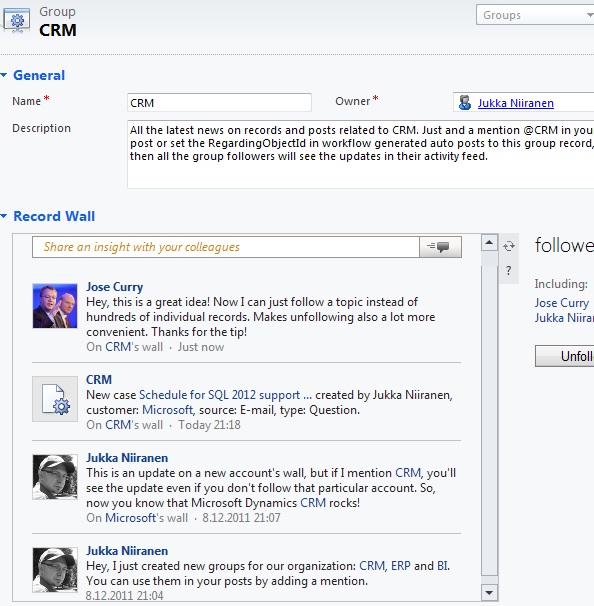Open Jose Curry in the followers list
This screenshot has width=594, height=606.
tap(562, 303)
